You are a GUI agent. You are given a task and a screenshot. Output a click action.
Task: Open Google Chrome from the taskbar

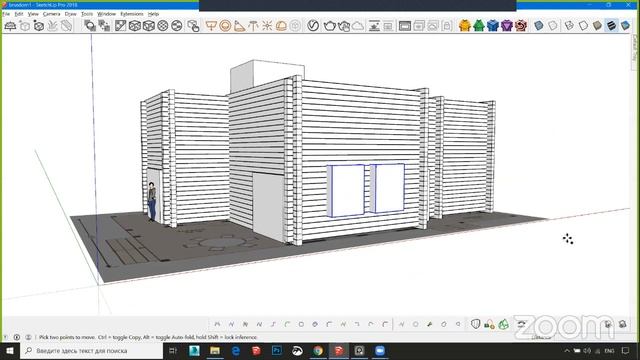318,351
